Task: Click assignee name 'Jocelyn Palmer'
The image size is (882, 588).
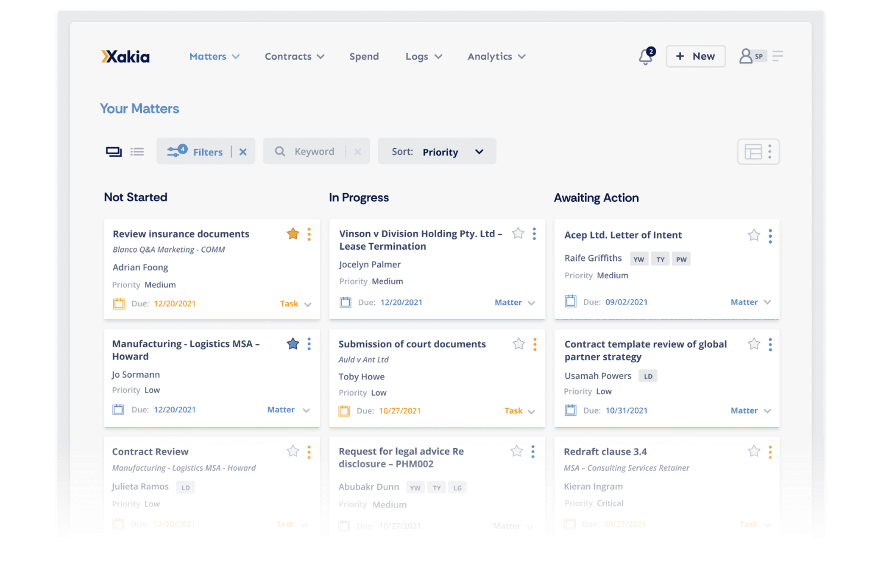Action: [x=369, y=265]
